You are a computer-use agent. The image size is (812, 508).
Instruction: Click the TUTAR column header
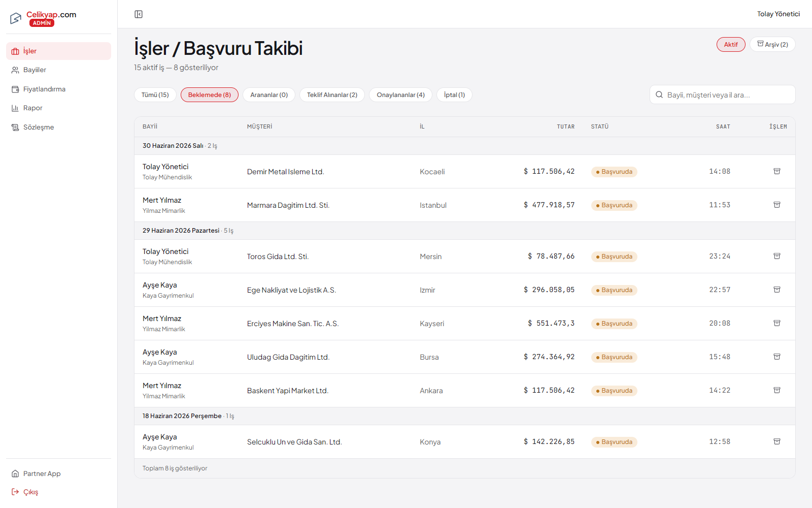click(566, 126)
